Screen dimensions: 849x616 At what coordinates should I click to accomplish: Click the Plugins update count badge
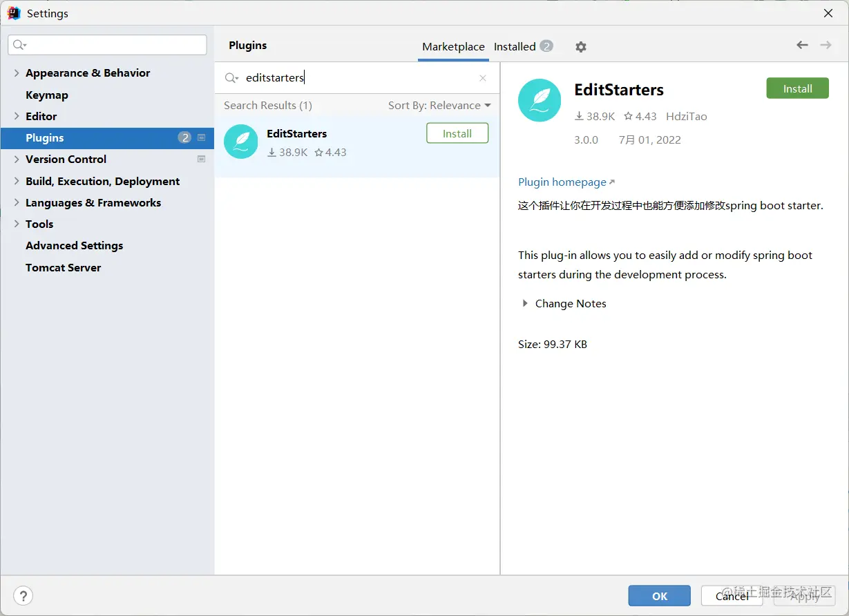184,137
